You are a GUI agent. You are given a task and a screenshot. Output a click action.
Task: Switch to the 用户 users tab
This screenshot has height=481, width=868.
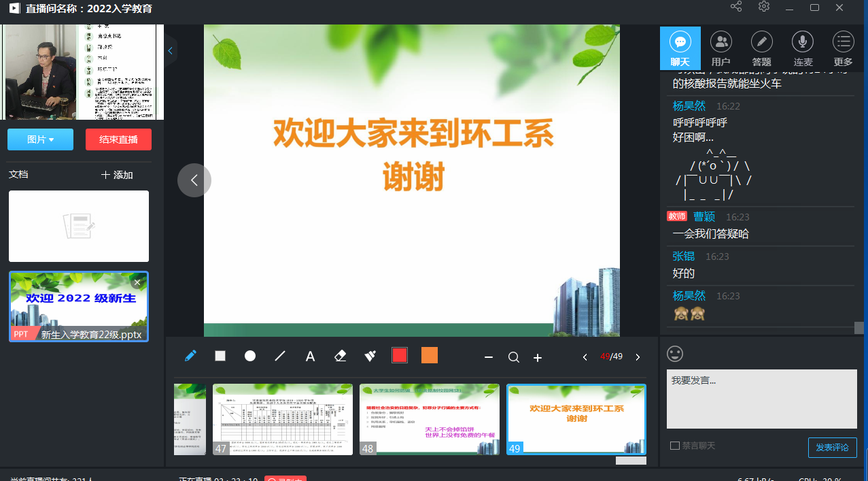pos(721,49)
